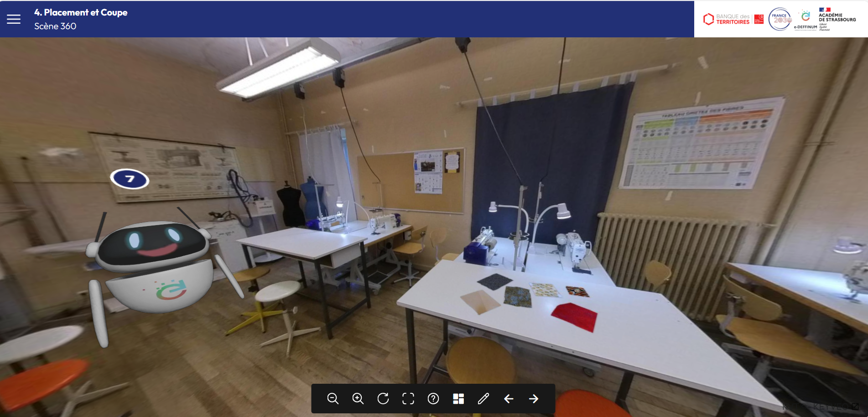This screenshot has width=868, height=417.
Task: Click hotspot number 7
Action: click(x=130, y=179)
